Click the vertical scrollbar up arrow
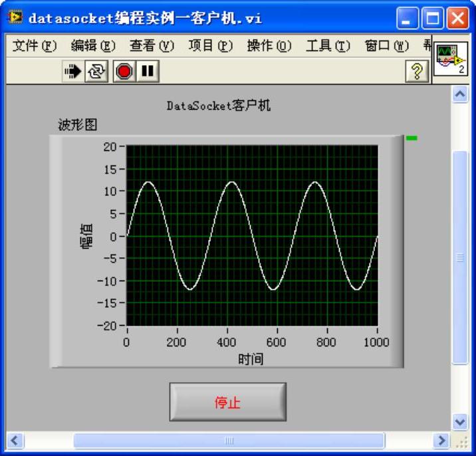Viewport: 476px width, 456px height. 460,94
